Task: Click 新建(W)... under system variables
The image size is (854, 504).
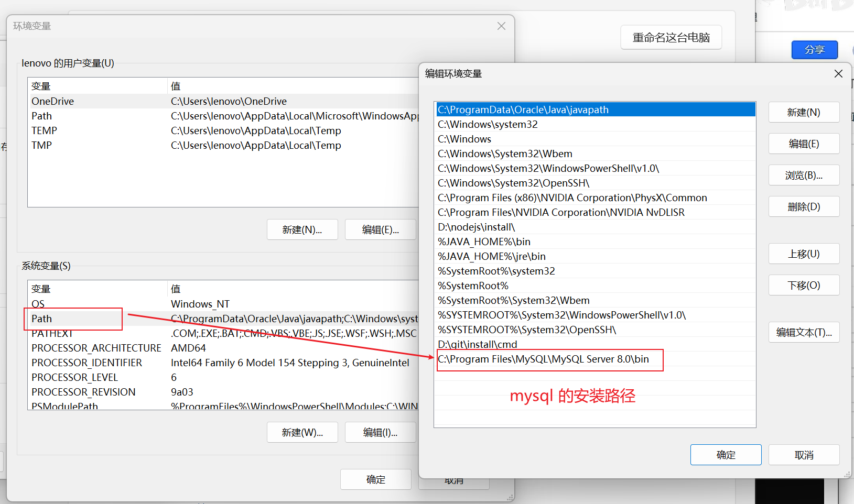Action: tap(302, 432)
